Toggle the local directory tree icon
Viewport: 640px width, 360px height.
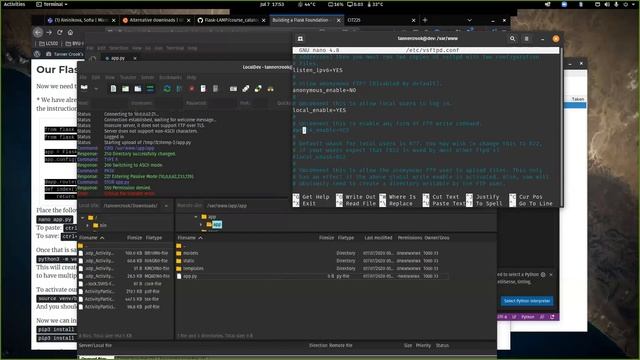pyautogui.click(x=125, y=89)
